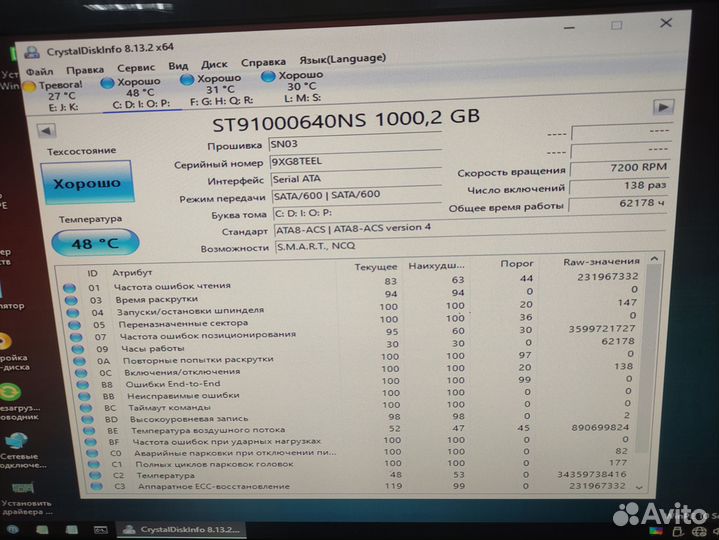
Task: Click status dot for Переназначенные сектора
Action: point(74,325)
